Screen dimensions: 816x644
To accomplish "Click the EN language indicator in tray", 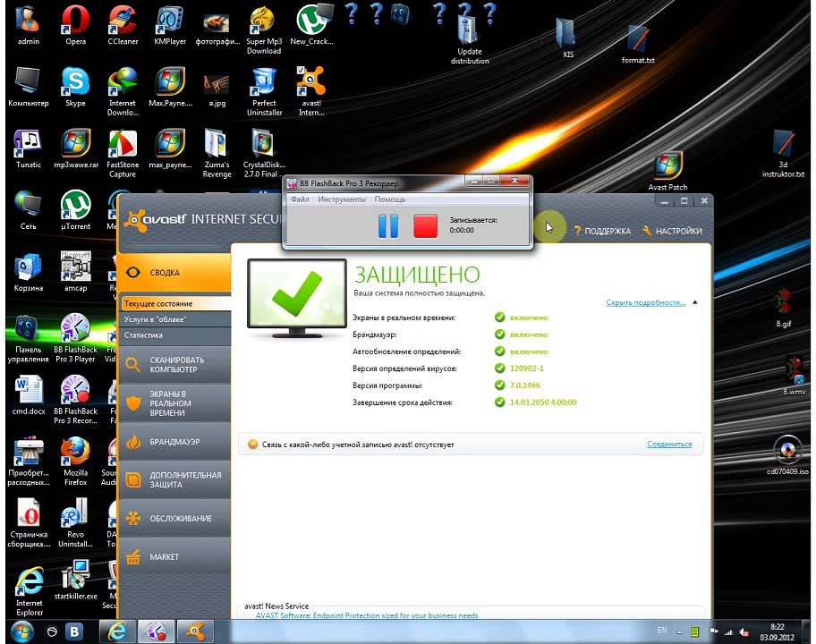I will click(661, 630).
